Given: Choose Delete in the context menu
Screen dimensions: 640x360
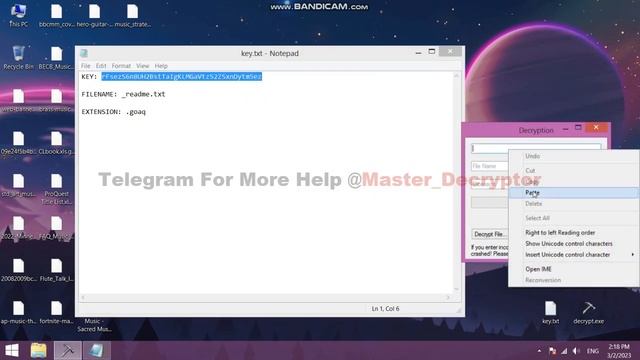Looking at the screenshot, I should 573,203.
